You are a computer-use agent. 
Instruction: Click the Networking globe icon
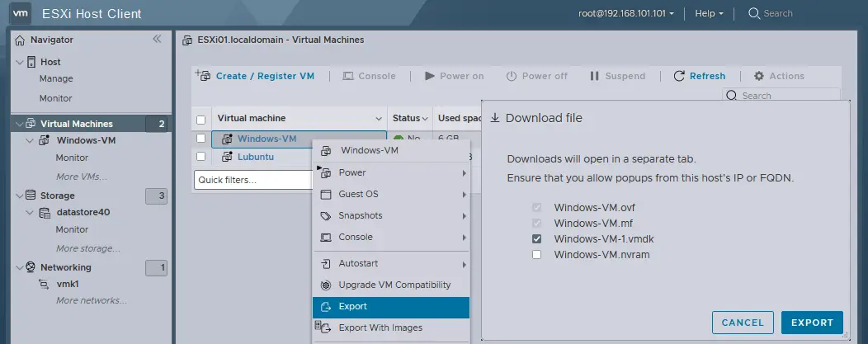31,267
